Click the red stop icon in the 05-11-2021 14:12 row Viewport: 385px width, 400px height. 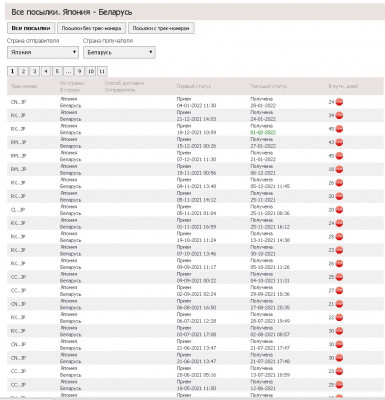pos(339,196)
